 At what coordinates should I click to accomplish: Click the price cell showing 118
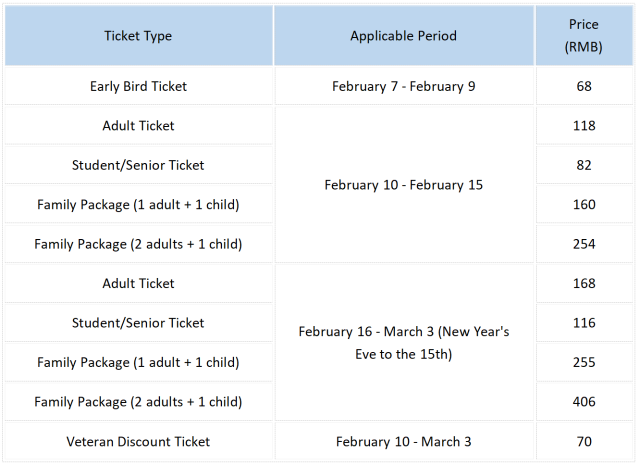(585, 126)
